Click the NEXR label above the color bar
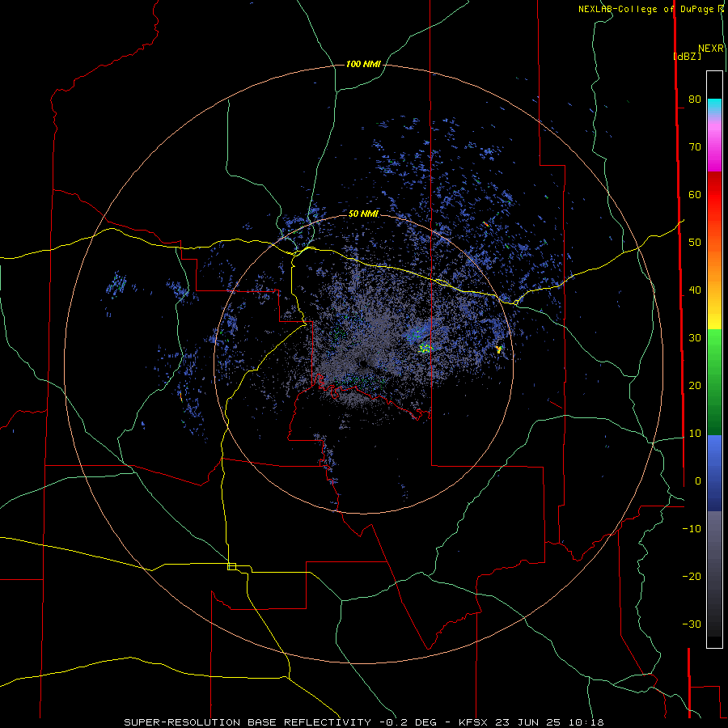728x728 pixels. (711, 49)
